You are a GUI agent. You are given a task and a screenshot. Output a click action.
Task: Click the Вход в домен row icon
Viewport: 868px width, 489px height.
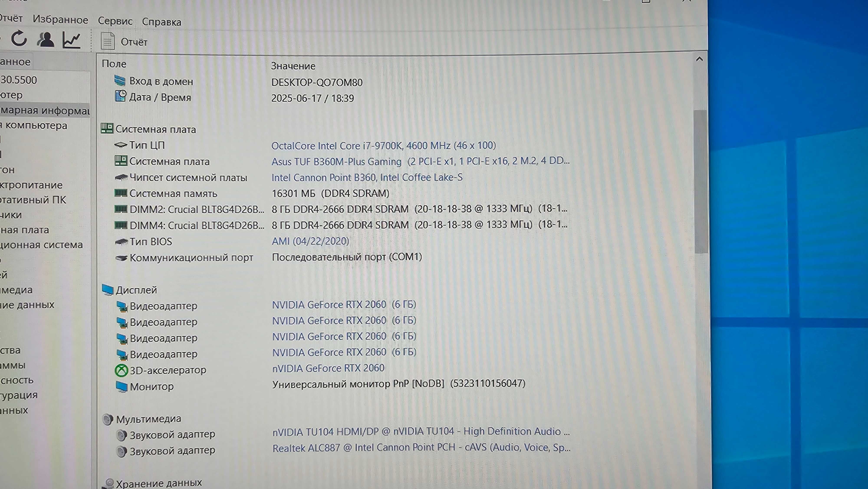click(120, 81)
